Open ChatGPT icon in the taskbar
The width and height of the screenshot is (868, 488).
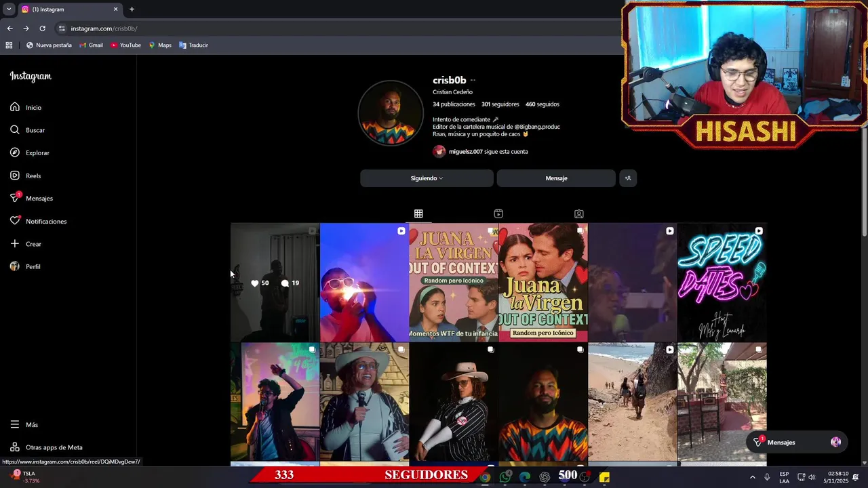(x=545, y=477)
